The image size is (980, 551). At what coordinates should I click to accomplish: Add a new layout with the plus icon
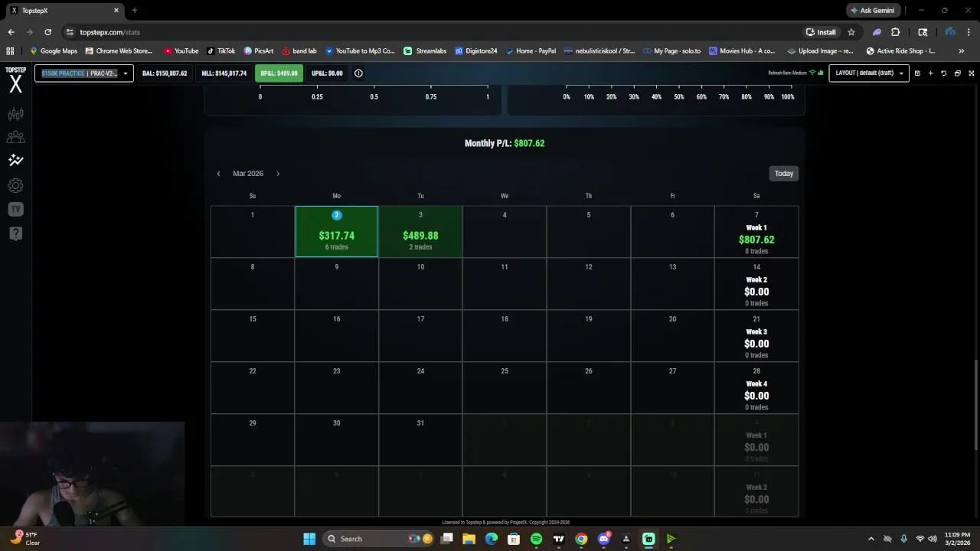pos(930,73)
